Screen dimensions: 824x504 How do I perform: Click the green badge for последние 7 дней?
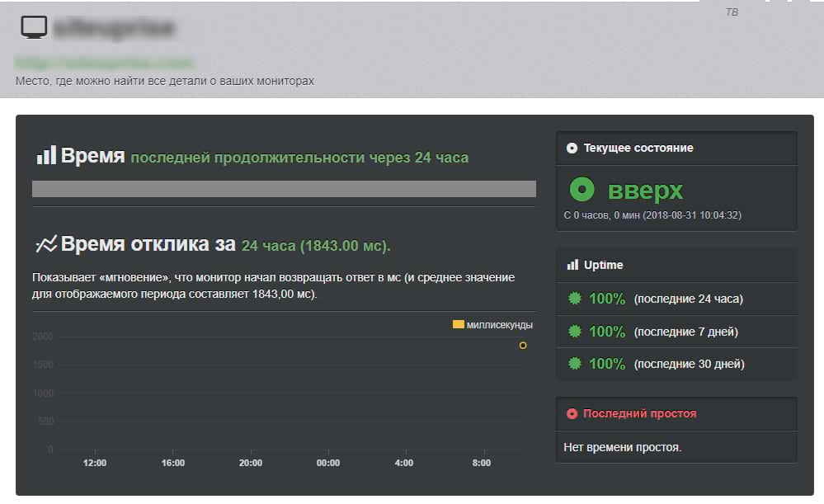click(x=575, y=331)
